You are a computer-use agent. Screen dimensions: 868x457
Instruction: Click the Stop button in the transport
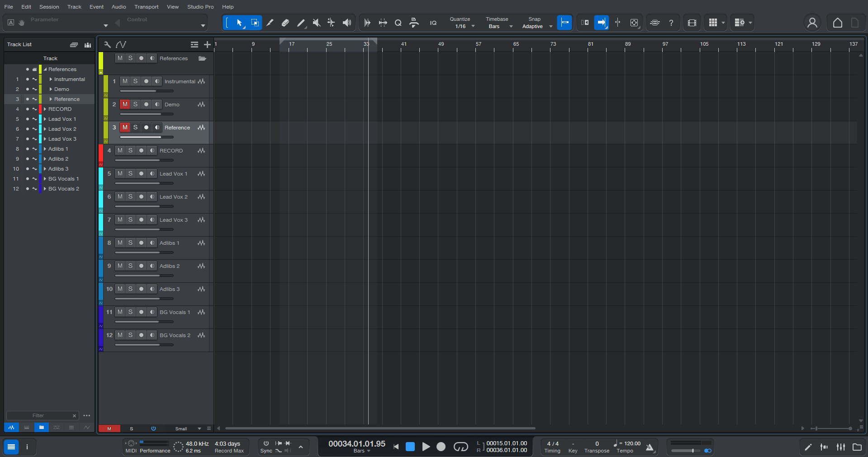[410, 447]
